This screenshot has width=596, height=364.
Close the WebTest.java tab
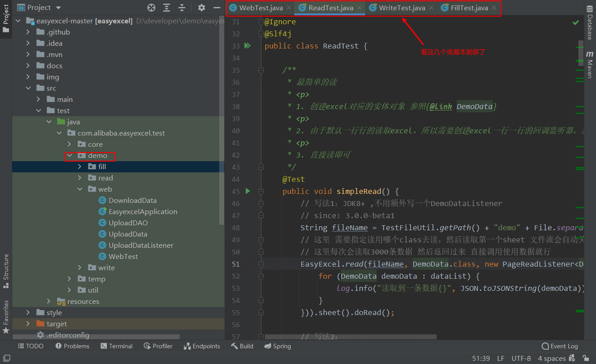click(289, 8)
